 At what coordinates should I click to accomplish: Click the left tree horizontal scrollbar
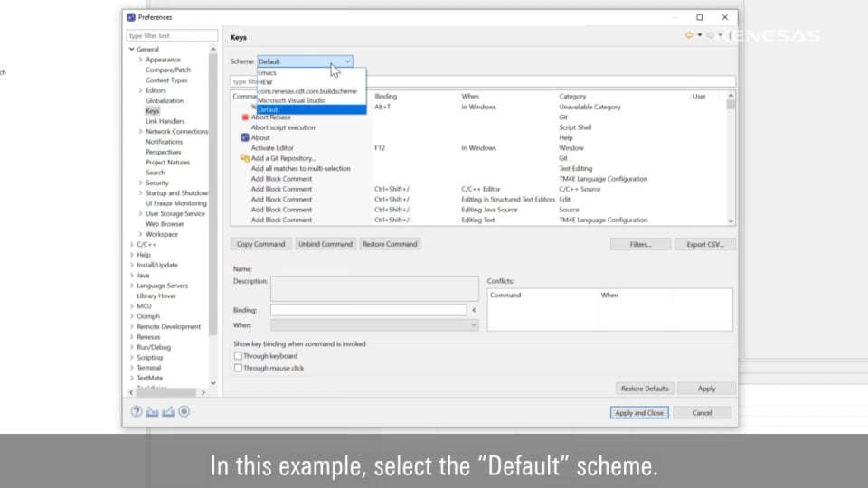coord(170,392)
